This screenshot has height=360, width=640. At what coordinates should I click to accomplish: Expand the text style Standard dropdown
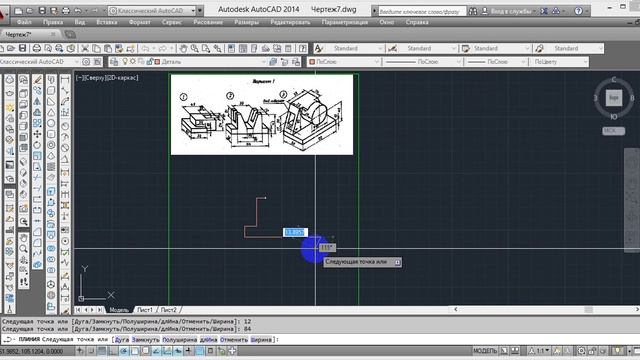[x=380, y=49]
